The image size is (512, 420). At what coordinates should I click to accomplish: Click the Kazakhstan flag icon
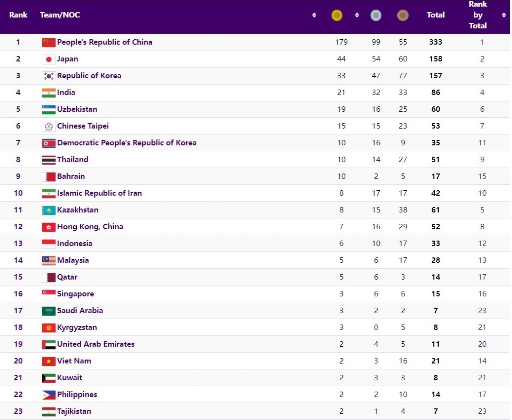click(48, 210)
